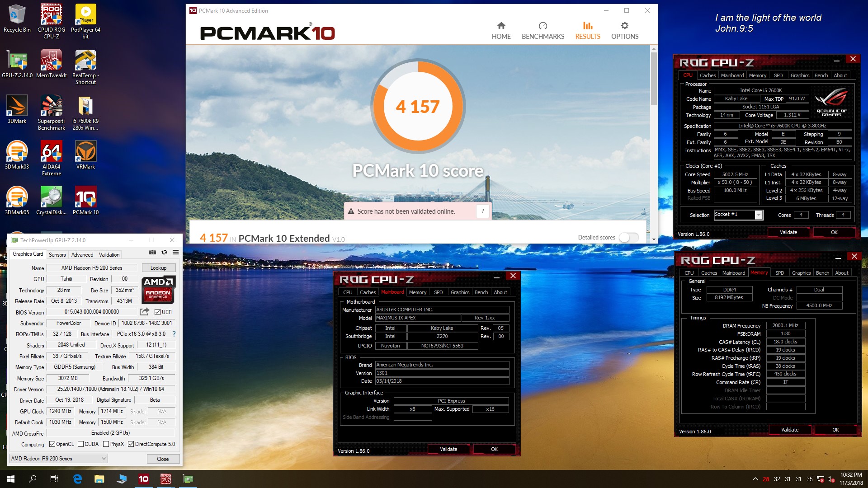Open Recycle Bin desktop icon
This screenshot has width=868, height=488.
coord(17,19)
